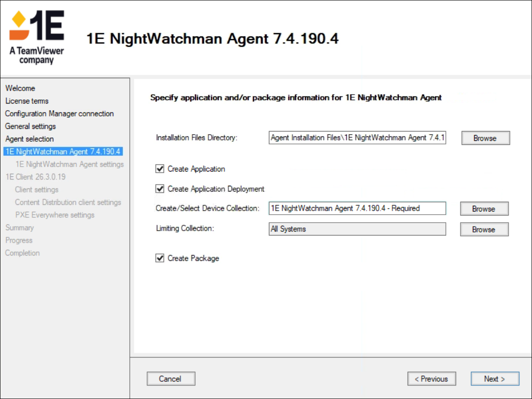This screenshot has height=399, width=532.
Task: Select highlighted 1E NightWatchman Agent 7.4.190.4 step
Action: [x=62, y=152]
